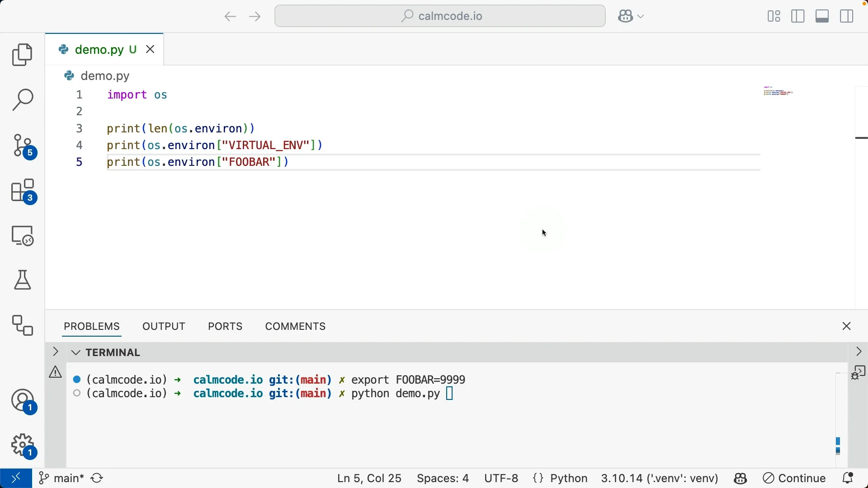Expand the arrow left of TERMINAL header
Screen dimensions: 868x488
55,352
